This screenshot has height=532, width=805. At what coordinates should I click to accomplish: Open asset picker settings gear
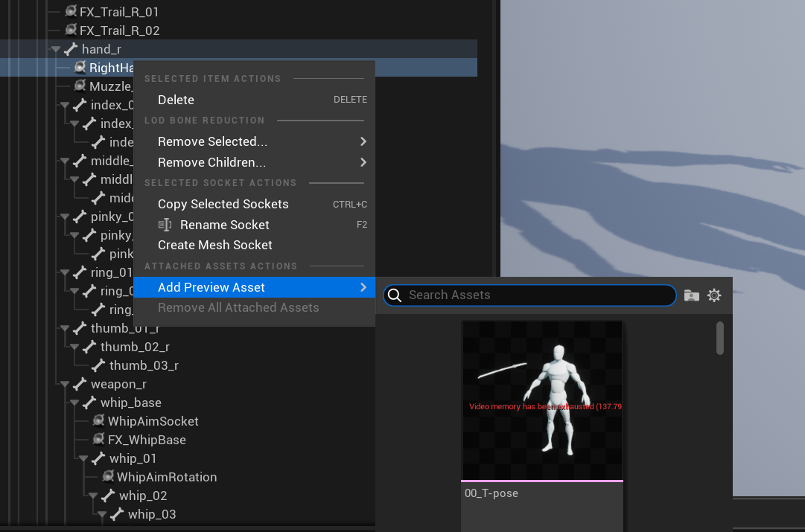pos(714,295)
